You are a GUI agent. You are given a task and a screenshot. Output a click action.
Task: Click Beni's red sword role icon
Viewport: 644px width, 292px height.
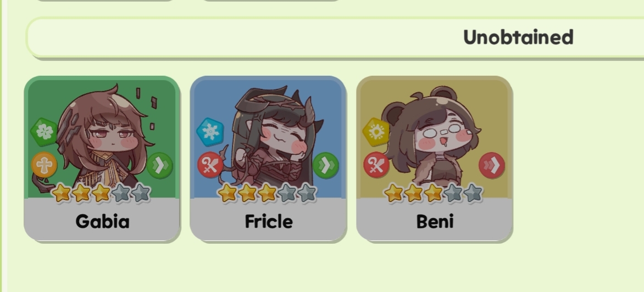[x=376, y=165]
